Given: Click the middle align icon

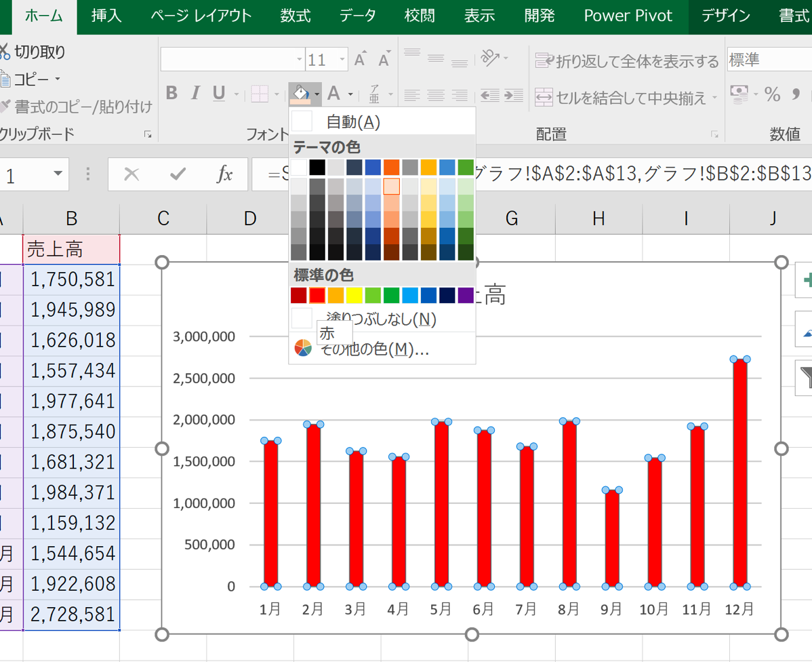Looking at the screenshot, I should pos(436,58).
